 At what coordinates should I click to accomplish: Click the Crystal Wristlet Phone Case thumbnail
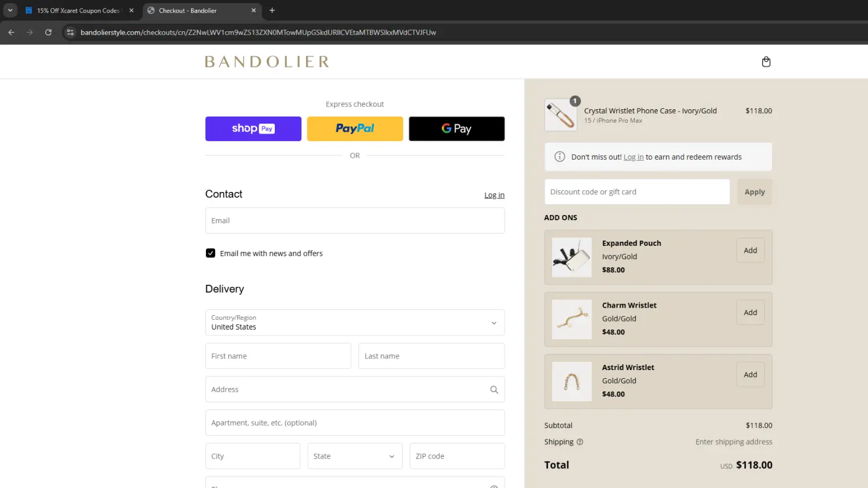coord(560,115)
